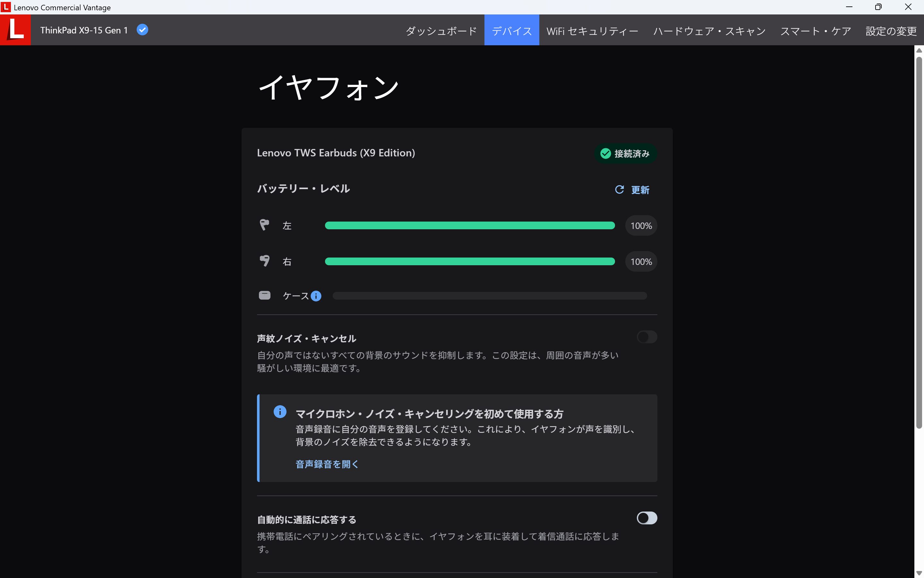Click the charging case icon
924x578 pixels.
[x=265, y=295]
